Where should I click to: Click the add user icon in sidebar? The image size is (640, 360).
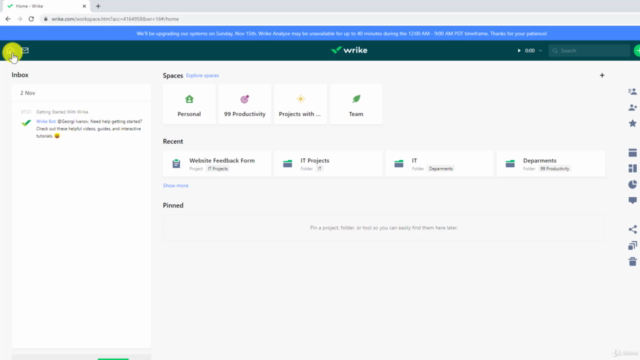click(632, 107)
